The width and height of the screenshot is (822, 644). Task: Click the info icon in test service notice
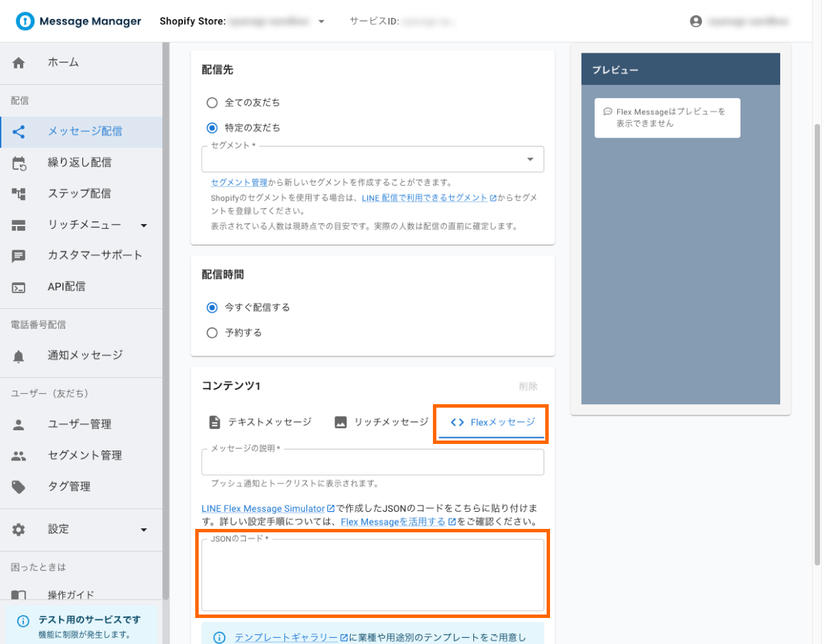tap(23, 621)
